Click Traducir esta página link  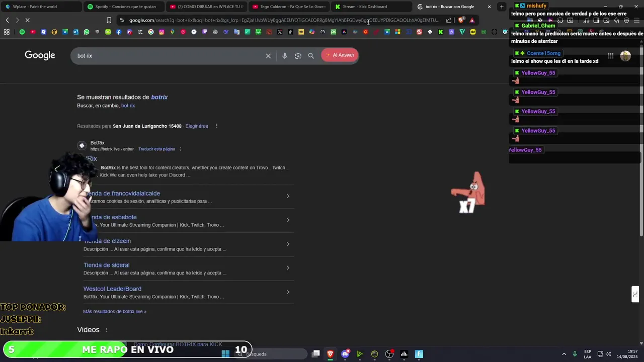157,149
